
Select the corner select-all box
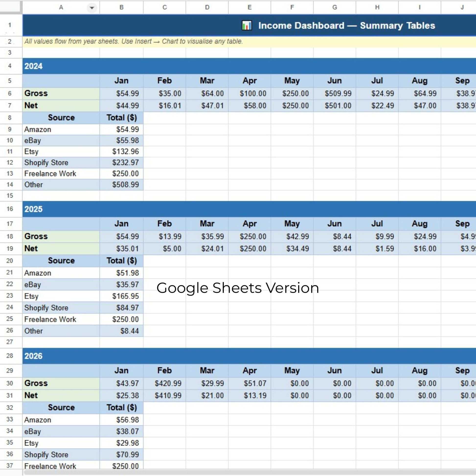(10, 7)
